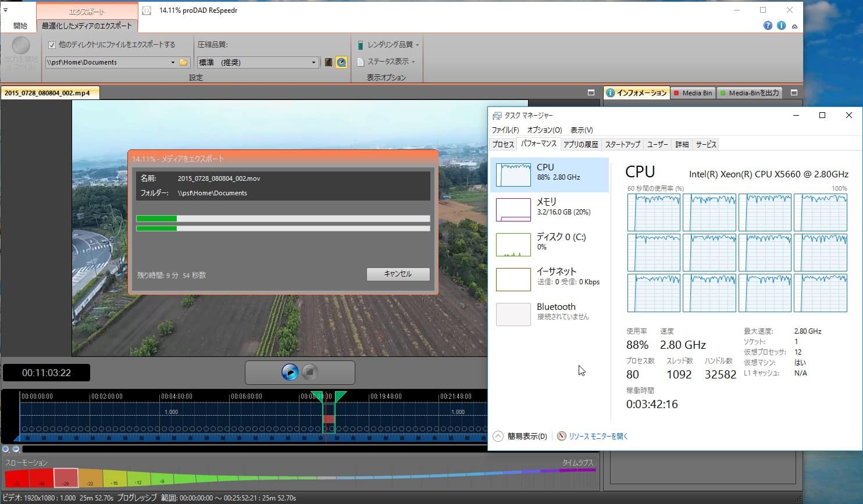
Task: Click the folder browse icon for export path
Action: (184, 62)
